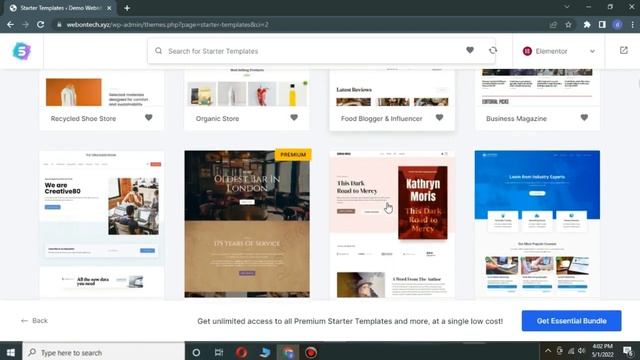Expand the Elementor page builder dropdown
This screenshot has height=360, width=640.
click(592, 51)
